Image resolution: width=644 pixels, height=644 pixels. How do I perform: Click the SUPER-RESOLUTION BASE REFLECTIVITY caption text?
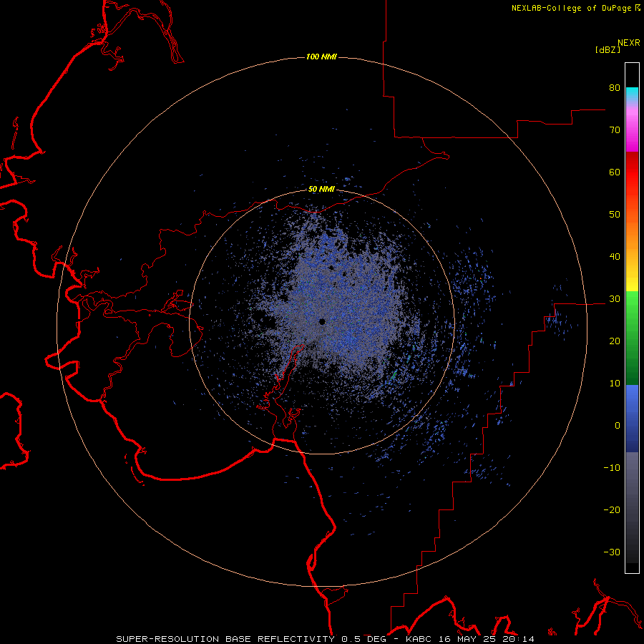tap(225, 639)
